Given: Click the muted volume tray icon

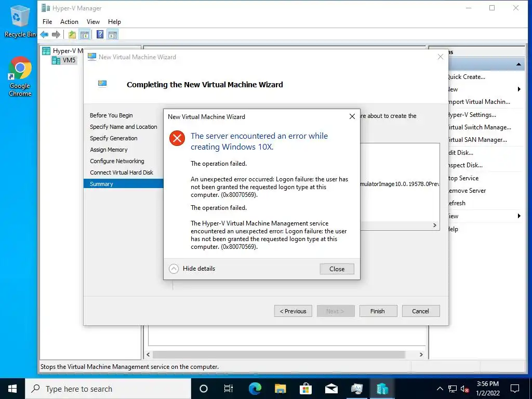Looking at the screenshot, I should pos(465,389).
